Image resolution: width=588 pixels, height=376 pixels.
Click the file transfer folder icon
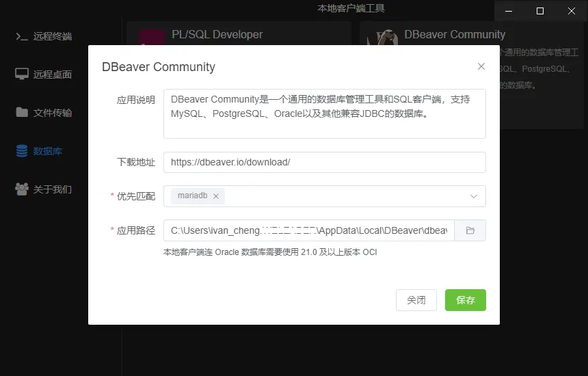[x=22, y=112]
